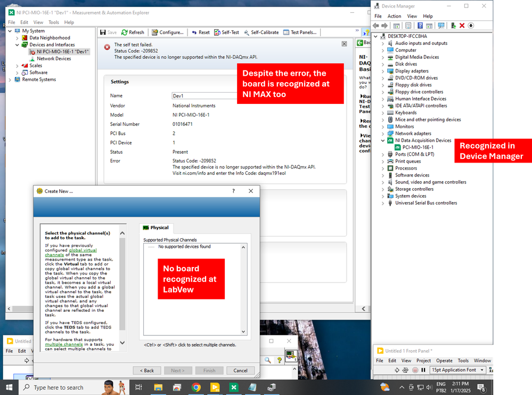
Task: Dismiss the self test failed error banner
Action: coord(344,44)
